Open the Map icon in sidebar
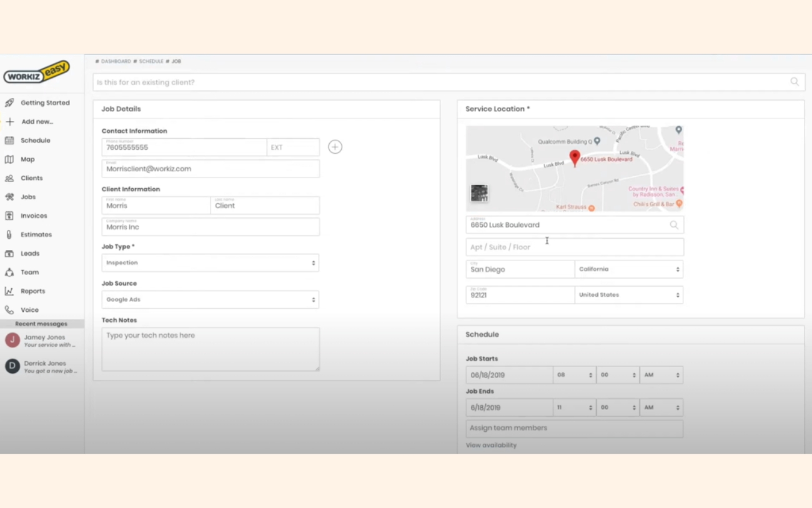 [x=9, y=159]
